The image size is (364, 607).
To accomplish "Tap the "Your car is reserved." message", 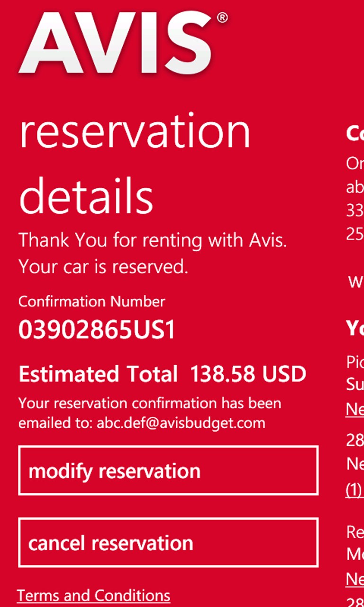I will click(x=103, y=267).
